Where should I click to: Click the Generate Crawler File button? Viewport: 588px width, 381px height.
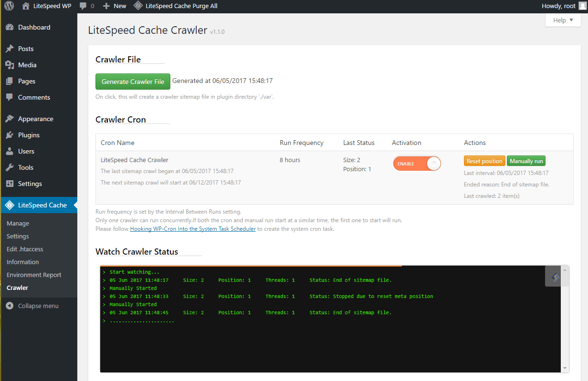[x=133, y=81]
